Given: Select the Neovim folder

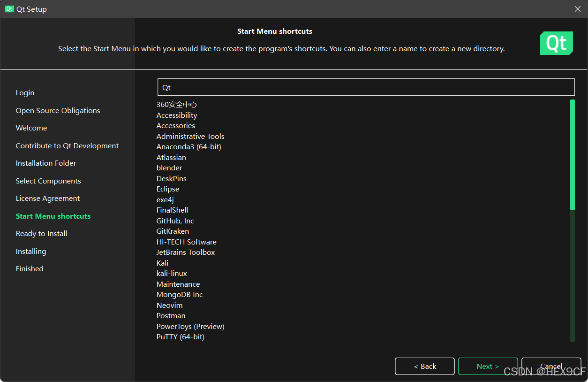Looking at the screenshot, I should [169, 305].
